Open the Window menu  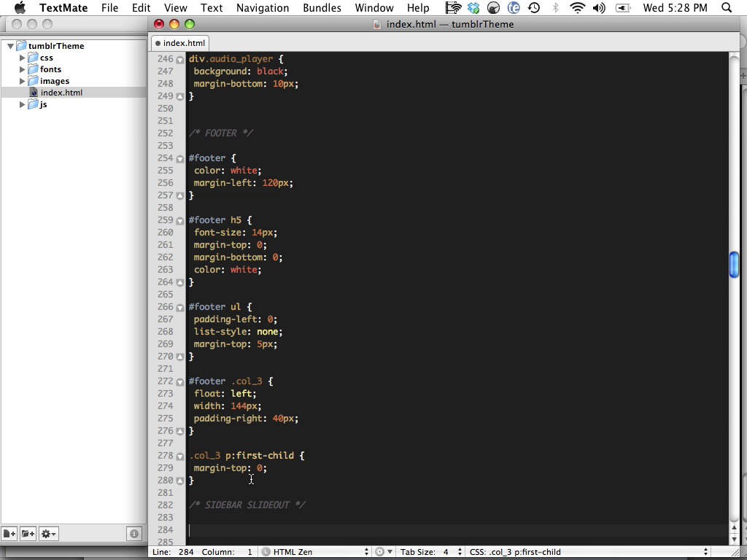pyautogui.click(x=374, y=7)
